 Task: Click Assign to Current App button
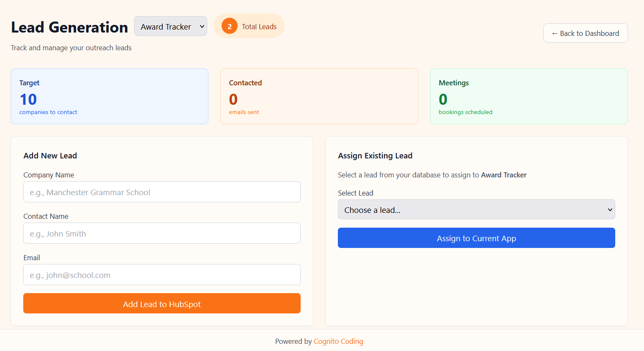tap(476, 238)
